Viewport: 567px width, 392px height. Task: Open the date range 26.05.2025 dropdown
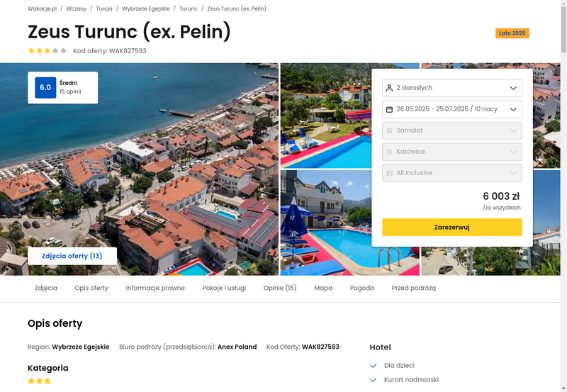tap(452, 109)
